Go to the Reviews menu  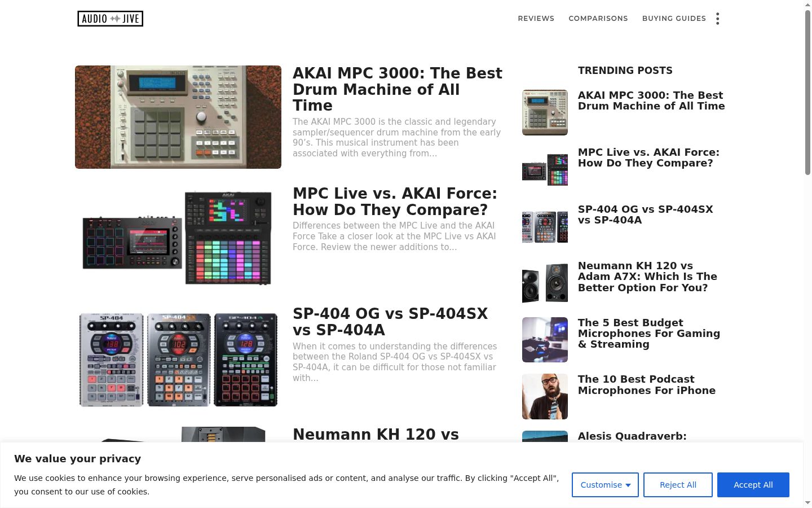(536, 19)
